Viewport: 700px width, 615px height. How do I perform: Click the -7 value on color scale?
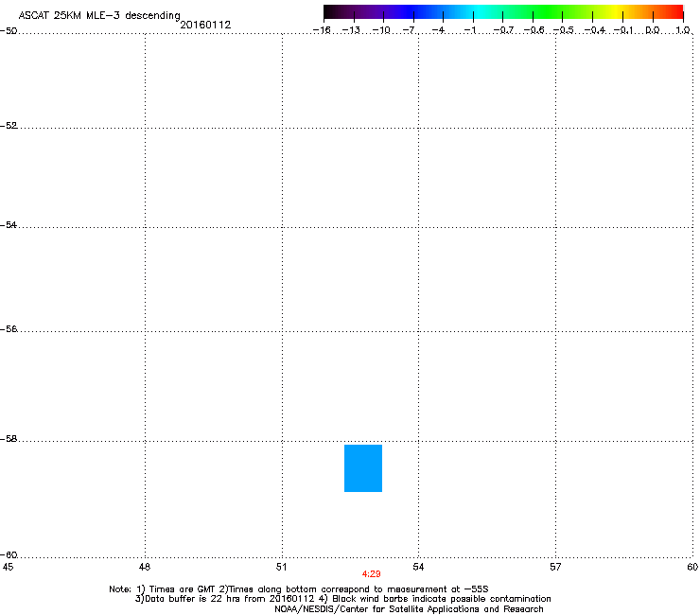pos(410,30)
